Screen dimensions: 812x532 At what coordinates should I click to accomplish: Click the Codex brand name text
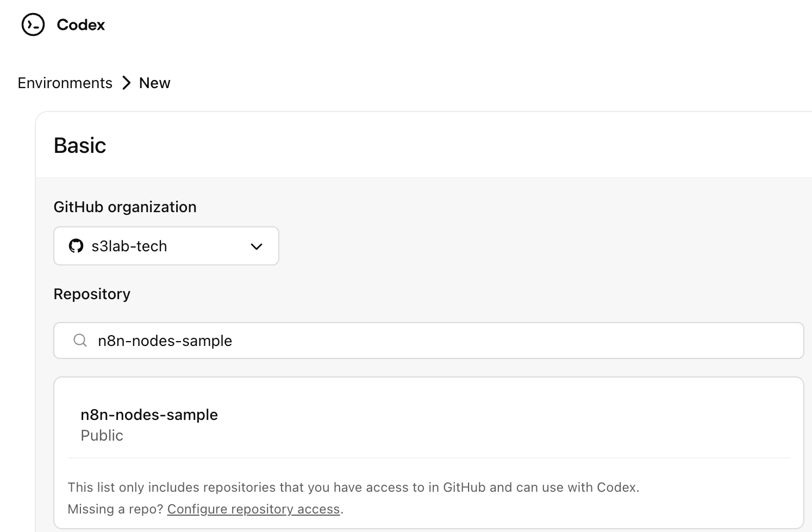80,25
